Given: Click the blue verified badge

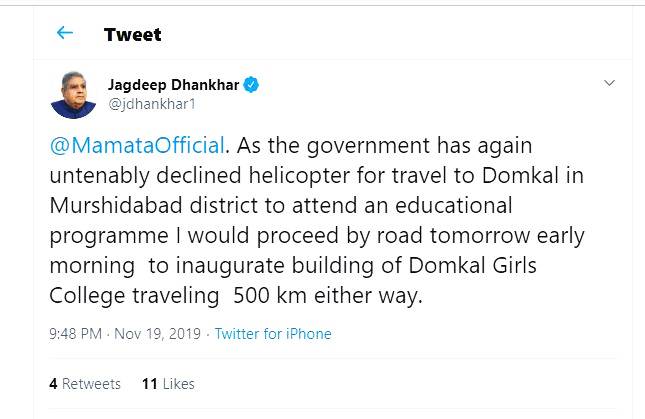Looking at the screenshot, I should point(253,85).
